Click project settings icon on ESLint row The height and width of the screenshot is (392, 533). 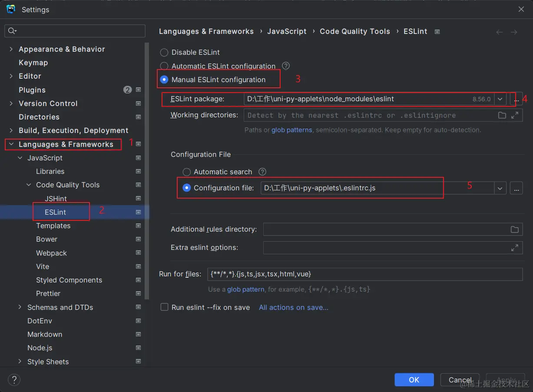(x=139, y=212)
